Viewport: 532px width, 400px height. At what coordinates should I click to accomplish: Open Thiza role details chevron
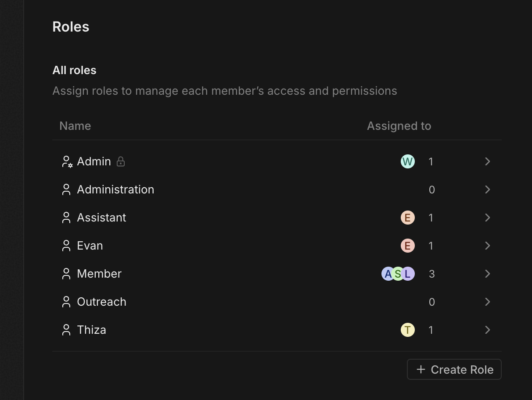pos(487,330)
